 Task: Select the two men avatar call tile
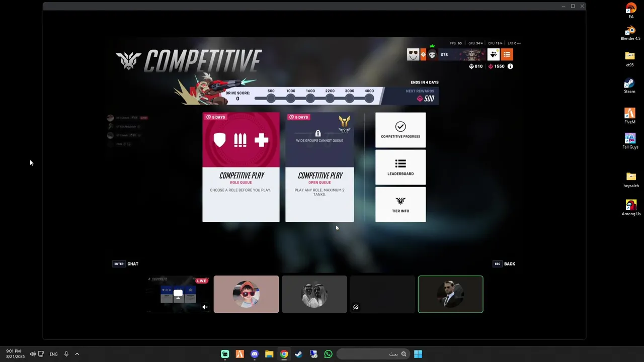click(x=314, y=294)
